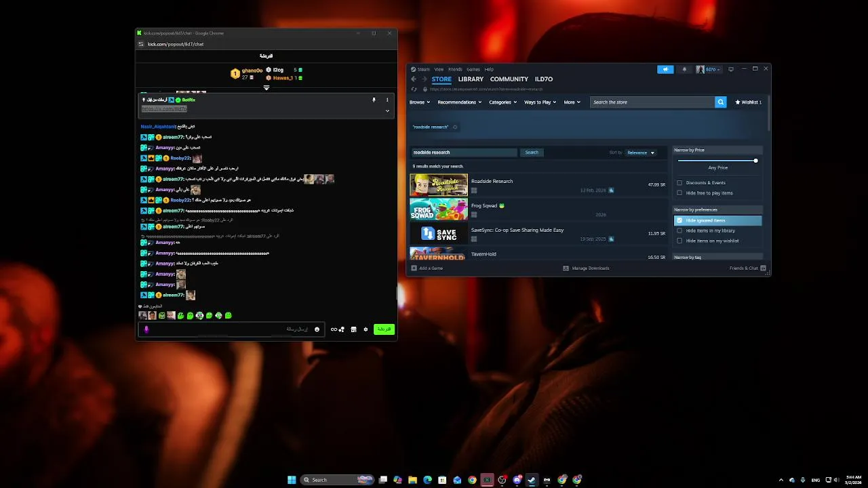Click the purple microphone icon in chat box
This screenshot has width=868, height=488.
[x=146, y=329]
